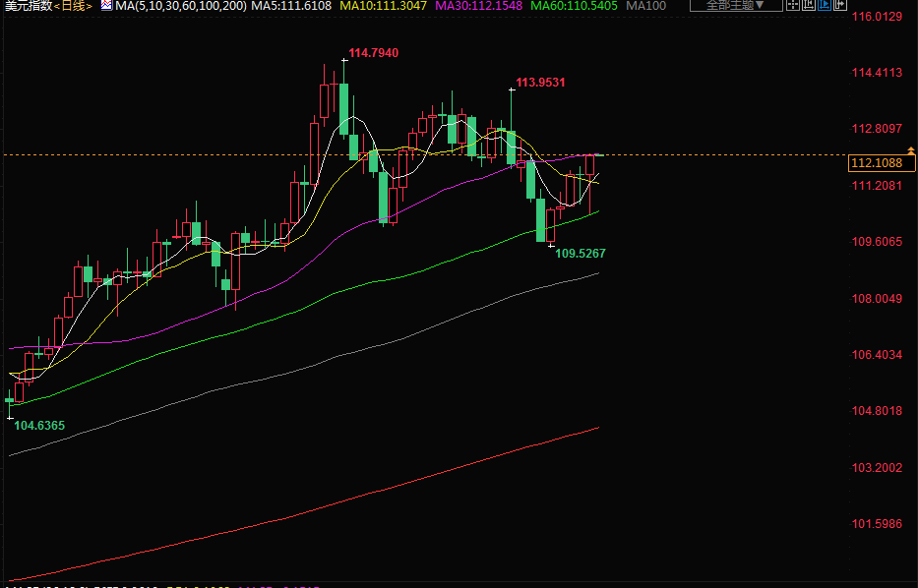Click the orange arrow above current price tag
Image resolution: width=918 pixels, height=588 pixels.
click(x=911, y=149)
